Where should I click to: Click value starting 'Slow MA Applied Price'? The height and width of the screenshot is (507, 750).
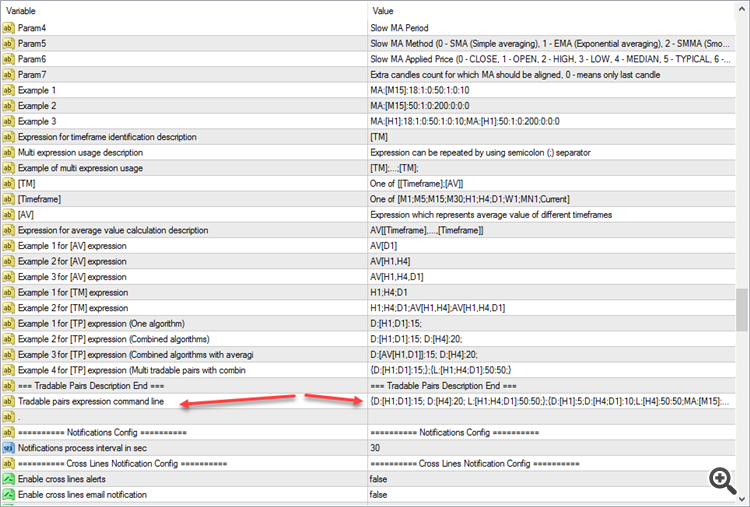pos(550,59)
